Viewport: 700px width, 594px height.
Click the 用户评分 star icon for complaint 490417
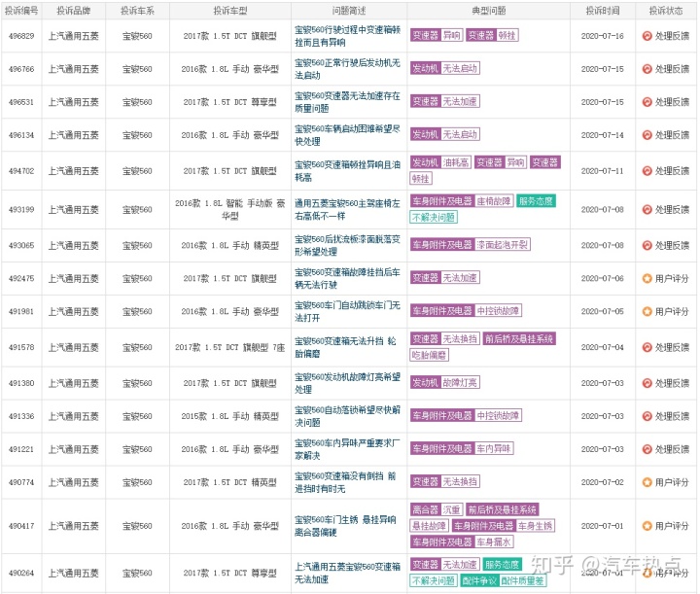pos(647,526)
